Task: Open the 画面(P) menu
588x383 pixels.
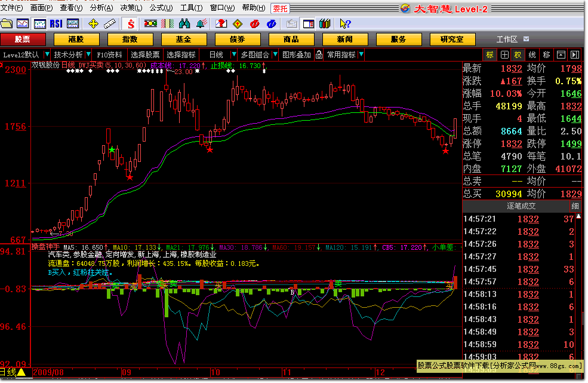Action: pyautogui.click(x=42, y=8)
